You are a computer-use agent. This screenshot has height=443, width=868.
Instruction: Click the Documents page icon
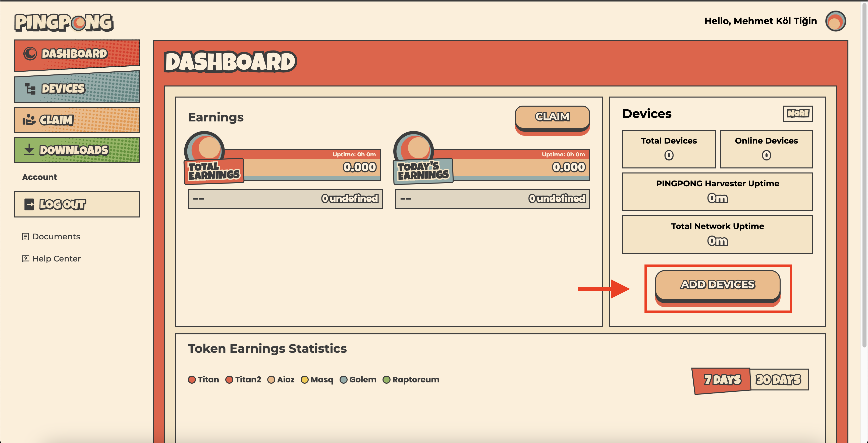point(25,237)
